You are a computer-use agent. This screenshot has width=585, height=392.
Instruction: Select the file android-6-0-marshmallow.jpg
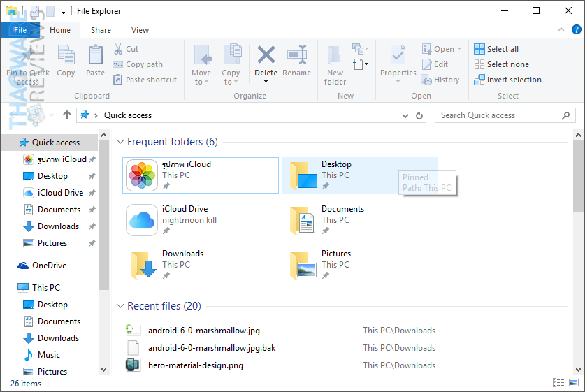pyautogui.click(x=203, y=331)
